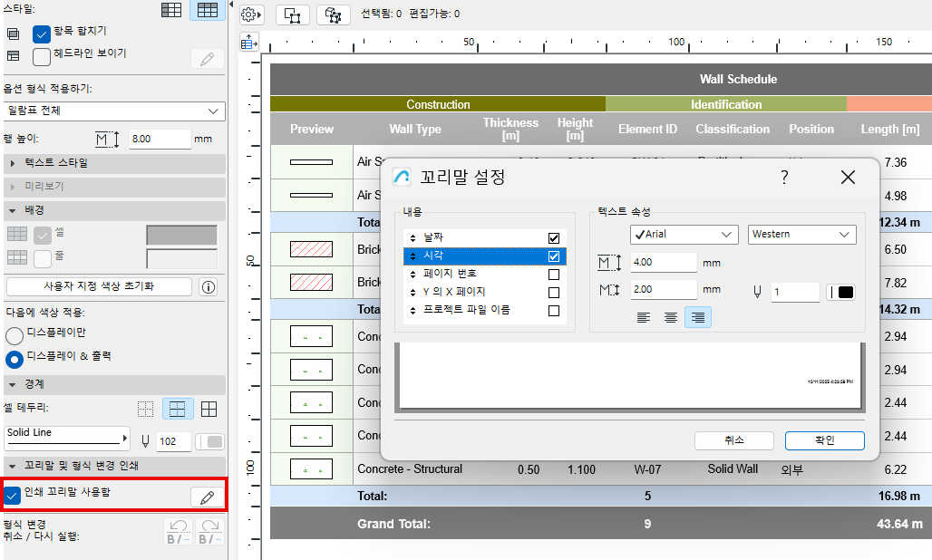Click the drag handle on 페이지 번호 row
This screenshot has height=560, width=932.
413,275
